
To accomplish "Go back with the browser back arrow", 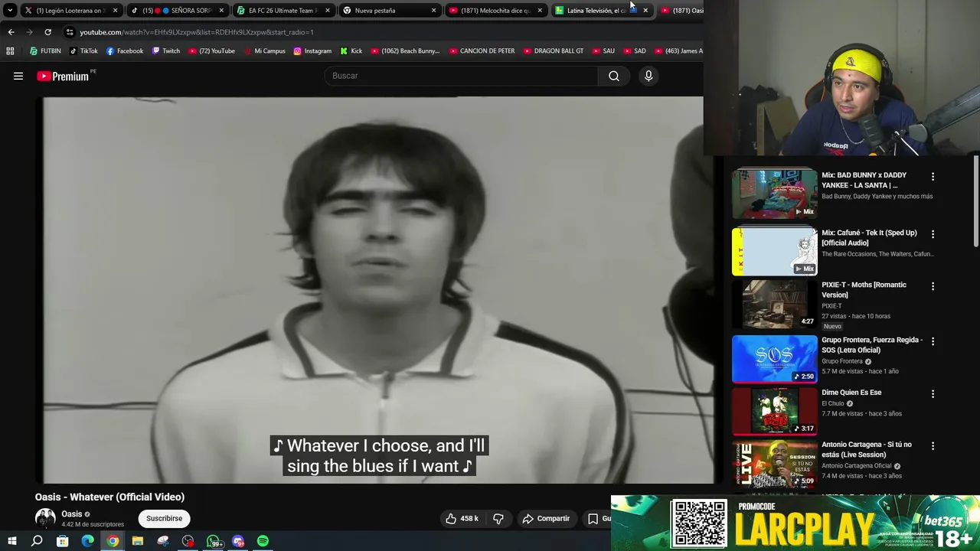I will point(11,32).
